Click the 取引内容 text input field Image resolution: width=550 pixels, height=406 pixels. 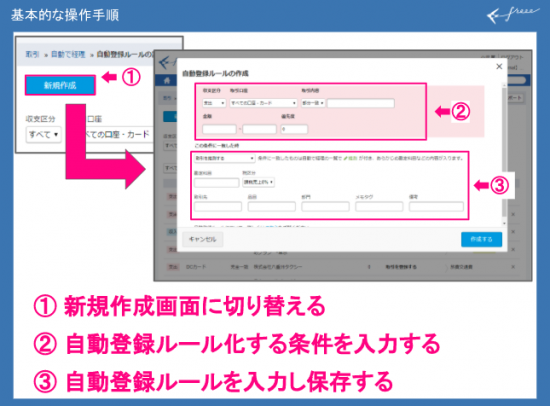[361, 103]
